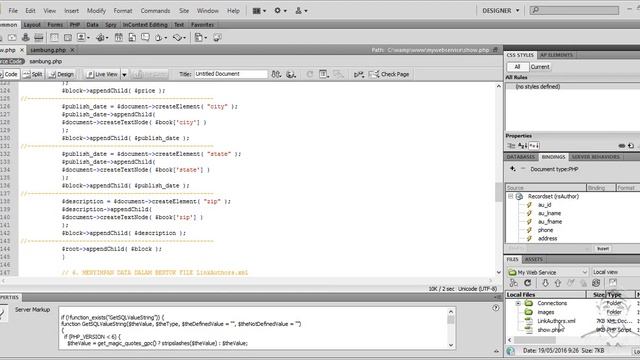The width and height of the screenshot is (640, 360).
Task: Open Site user dropdown in application bar
Action: 301,11
